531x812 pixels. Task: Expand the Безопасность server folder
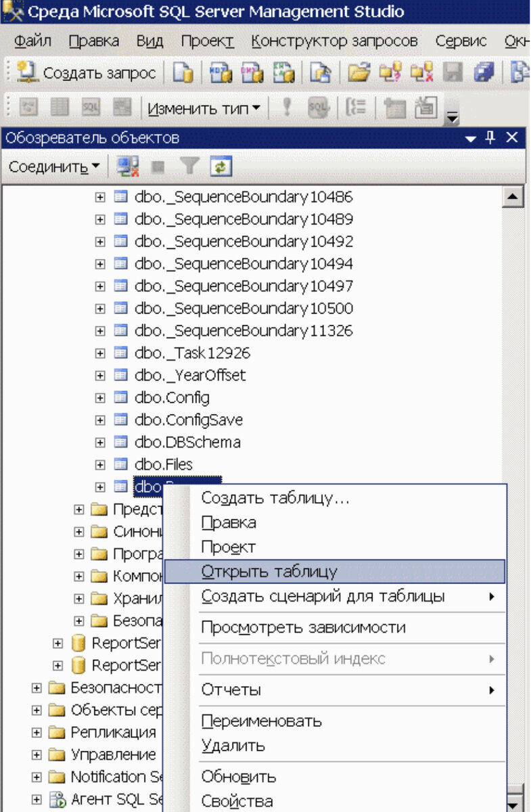click(37, 688)
